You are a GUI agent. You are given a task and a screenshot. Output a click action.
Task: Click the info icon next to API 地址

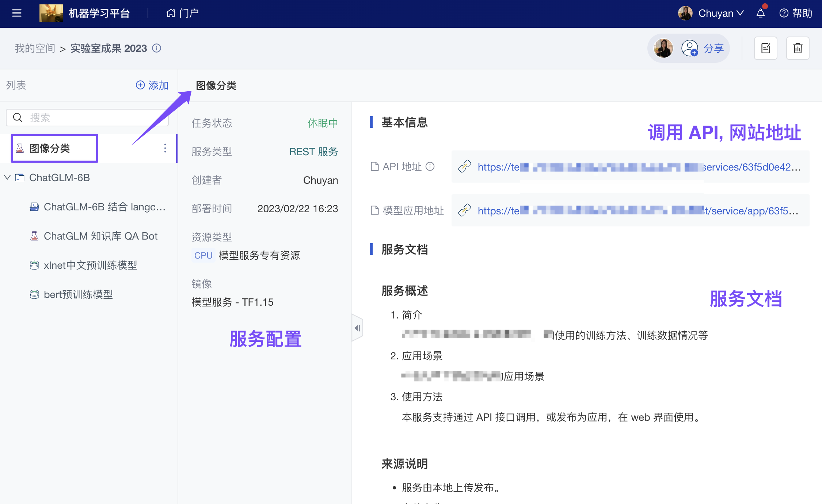[430, 167]
